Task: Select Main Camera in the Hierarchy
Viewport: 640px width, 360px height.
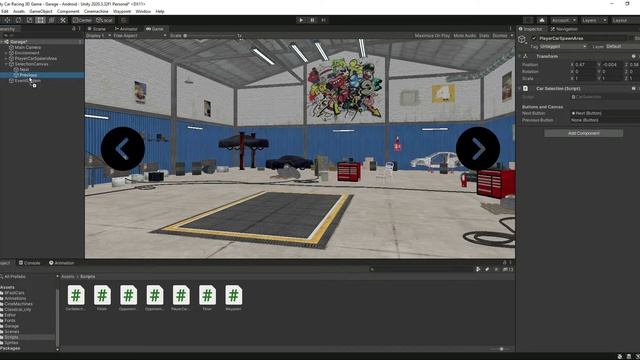Action: coord(28,47)
